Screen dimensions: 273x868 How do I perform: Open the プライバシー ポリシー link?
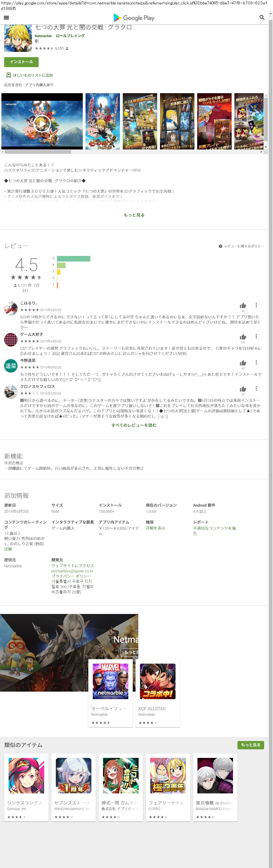(71, 576)
